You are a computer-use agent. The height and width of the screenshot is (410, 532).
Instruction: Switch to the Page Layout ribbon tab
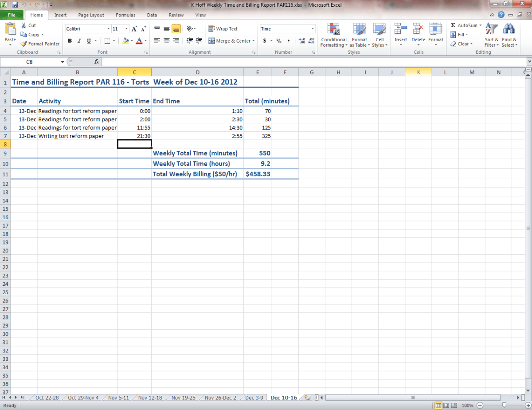pyautogui.click(x=91, y=15)
